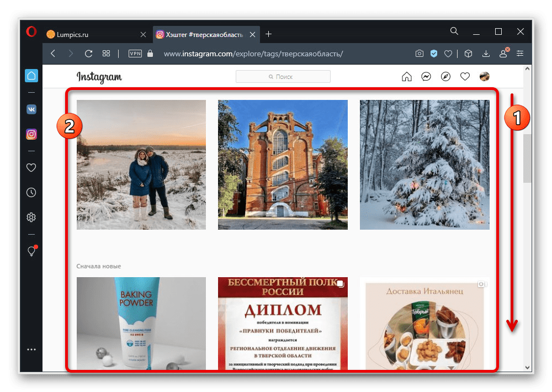The width and height of the screenshot is (552, 392).
Task: Open the Opera menu logo
Action: tap(31, 31)
